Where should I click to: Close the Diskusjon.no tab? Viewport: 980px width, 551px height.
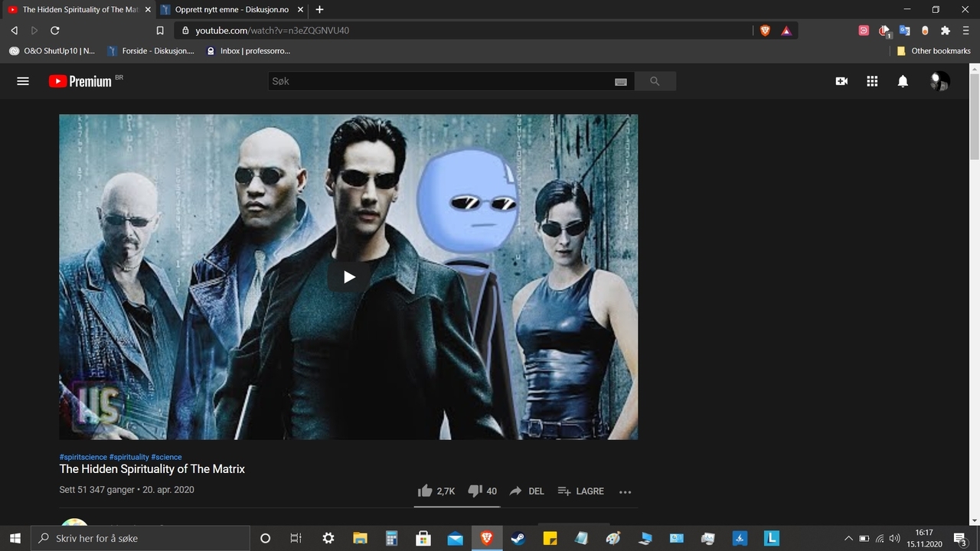click(x=299, y=9)
